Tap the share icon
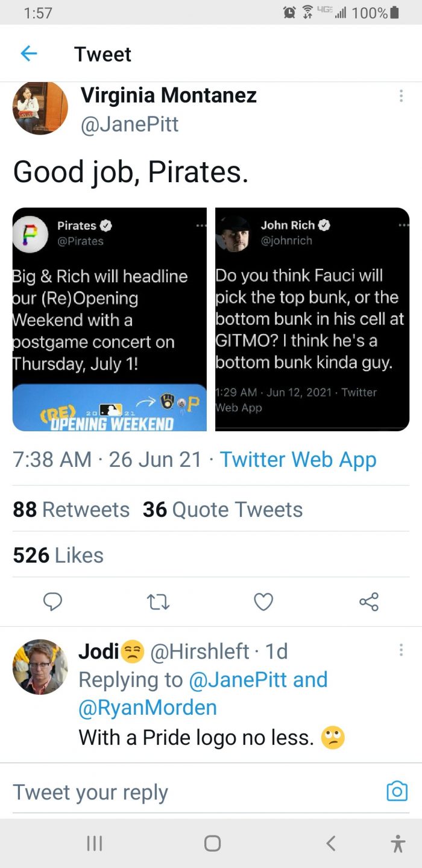This screenshot has height=868, width=422. [x=368, y=601]
